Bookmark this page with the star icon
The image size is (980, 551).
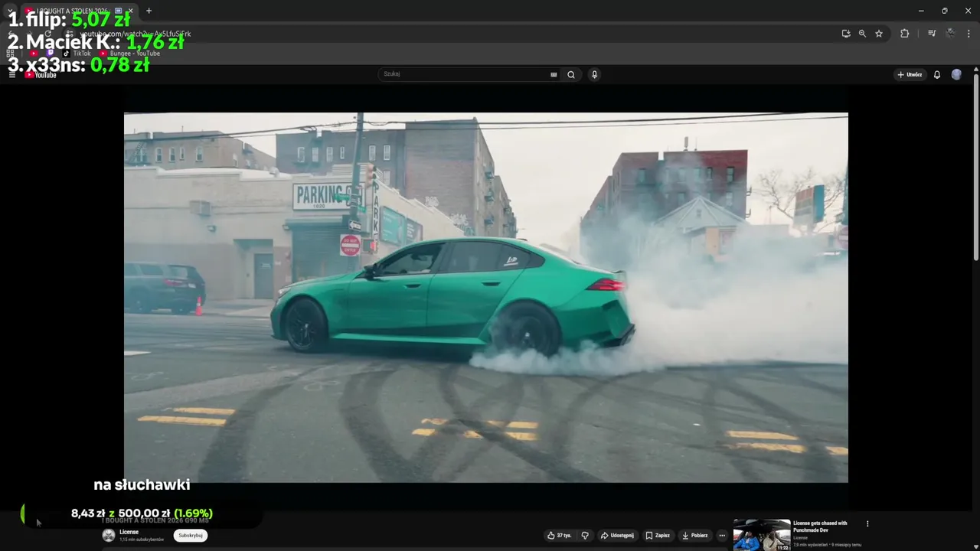coord(879,34)
